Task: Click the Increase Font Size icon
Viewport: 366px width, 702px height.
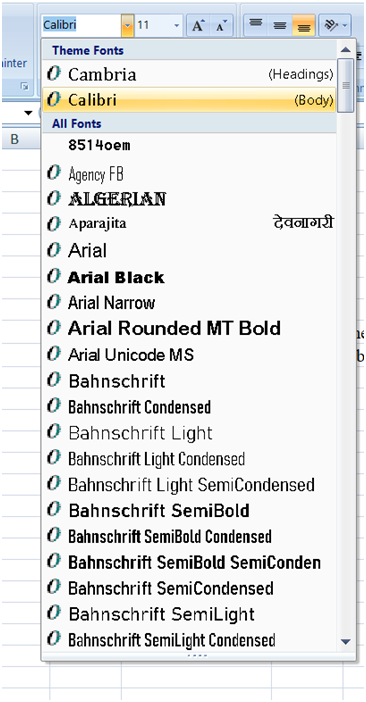Action: click(198, 25)
